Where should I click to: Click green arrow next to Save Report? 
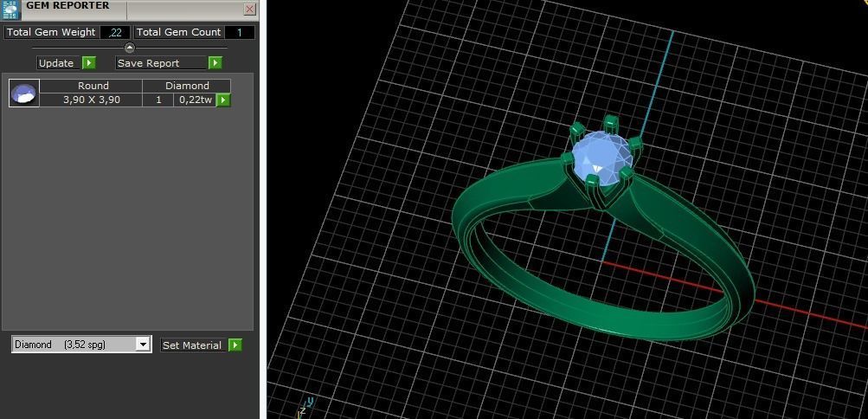pyautogui.click(x=215, y=63)
